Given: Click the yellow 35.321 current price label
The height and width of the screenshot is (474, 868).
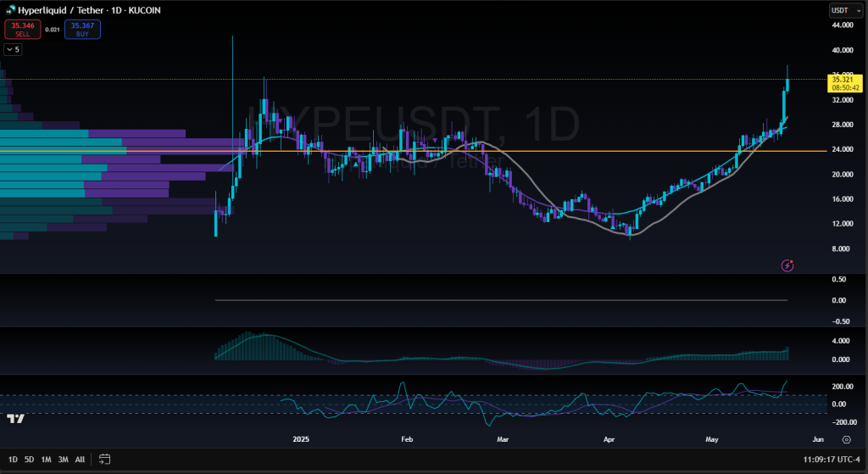Looking at the screenshot, I should tap(844, 84).
